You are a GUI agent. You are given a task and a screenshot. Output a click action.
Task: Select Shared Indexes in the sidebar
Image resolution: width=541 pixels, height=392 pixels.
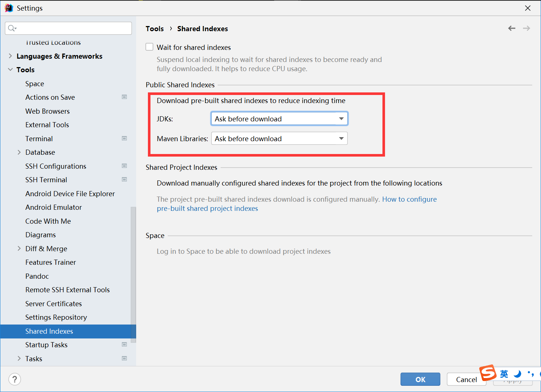[49, 331]
